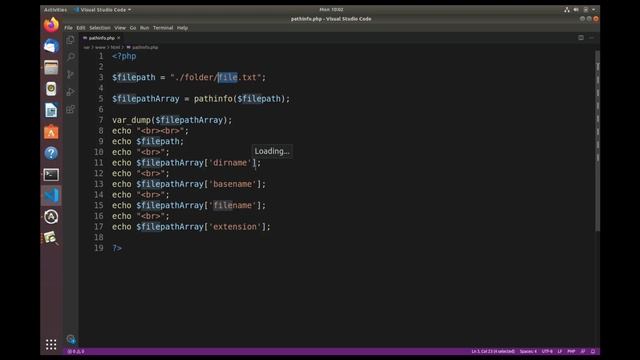Click 'dirname' string on line 11

tap(230, 163)
